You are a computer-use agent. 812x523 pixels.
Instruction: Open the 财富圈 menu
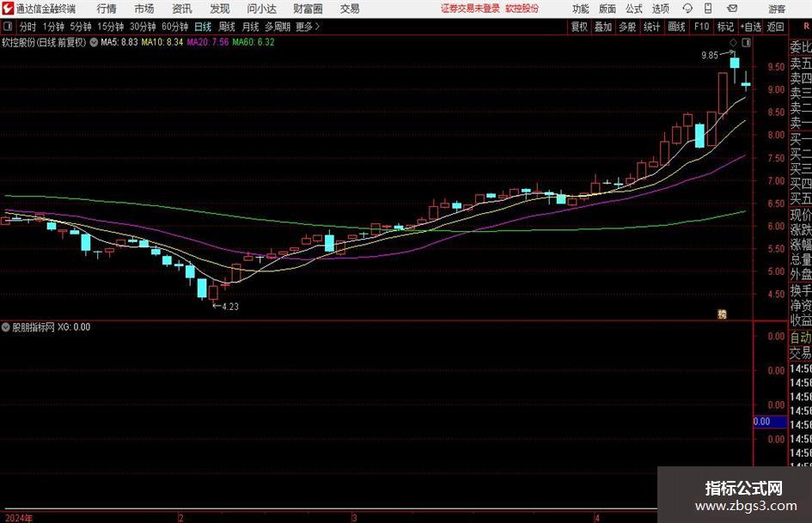[x=308, y=9]
